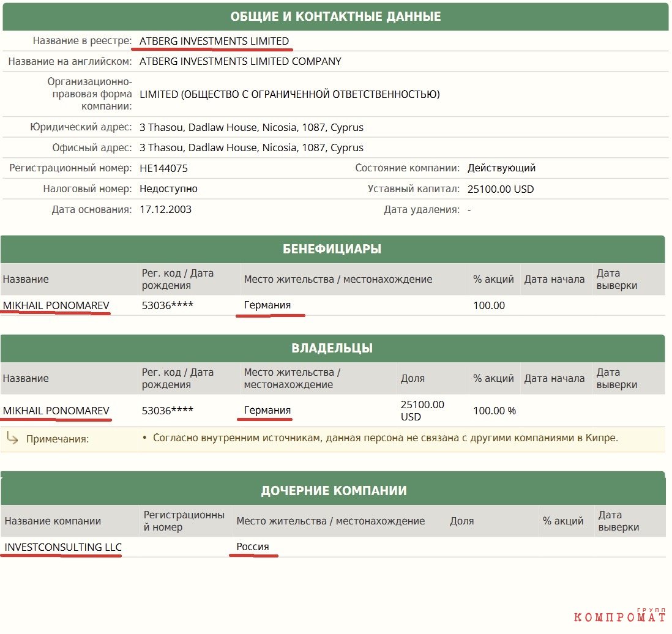672x634 pixels.
Task: Click the ВЛАДЕЛЬЦЫ section header
Action: click(332, 348)
